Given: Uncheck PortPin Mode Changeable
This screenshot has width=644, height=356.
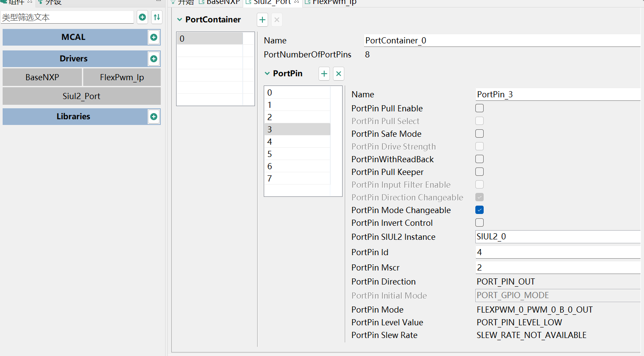Looking at the screenshot, I should point(479,210).
